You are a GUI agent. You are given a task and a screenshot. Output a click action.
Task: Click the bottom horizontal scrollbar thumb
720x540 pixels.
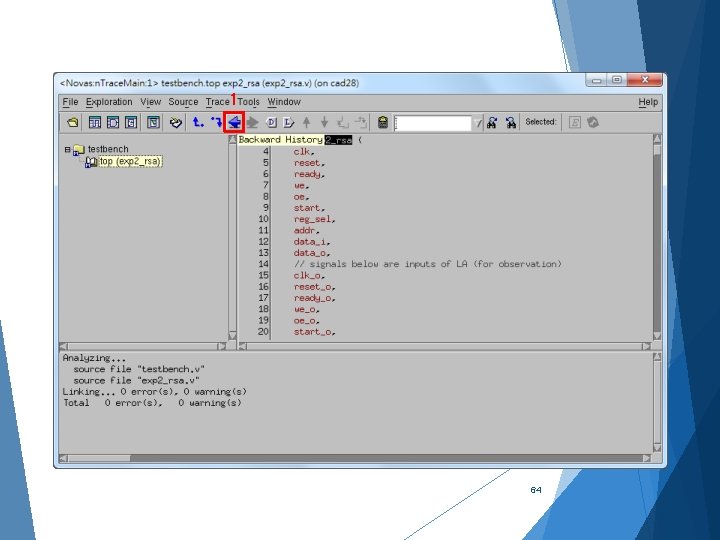pos(99,458)
